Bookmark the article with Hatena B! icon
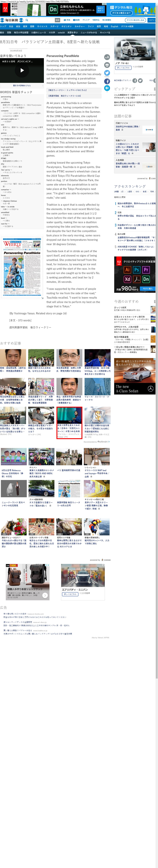Viewport: 158px width, 868px height. [107, 88]
